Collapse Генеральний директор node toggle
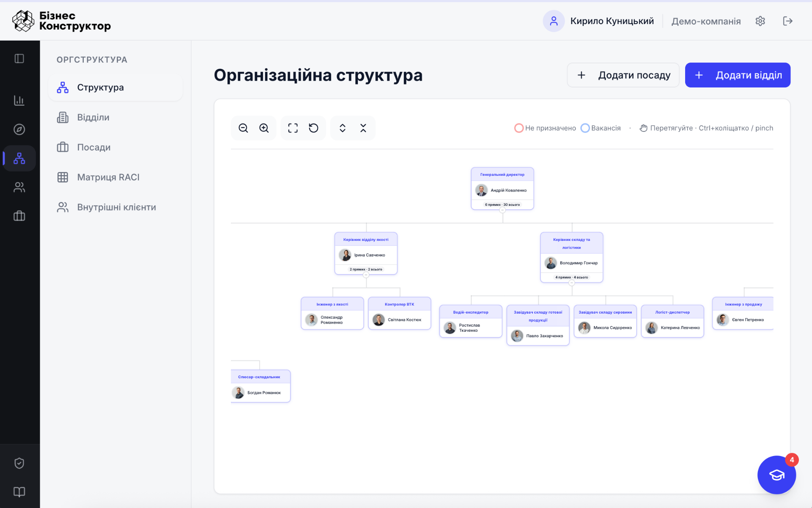The height and width of the screenshot is (508, 812). click(x=502, y=210)
